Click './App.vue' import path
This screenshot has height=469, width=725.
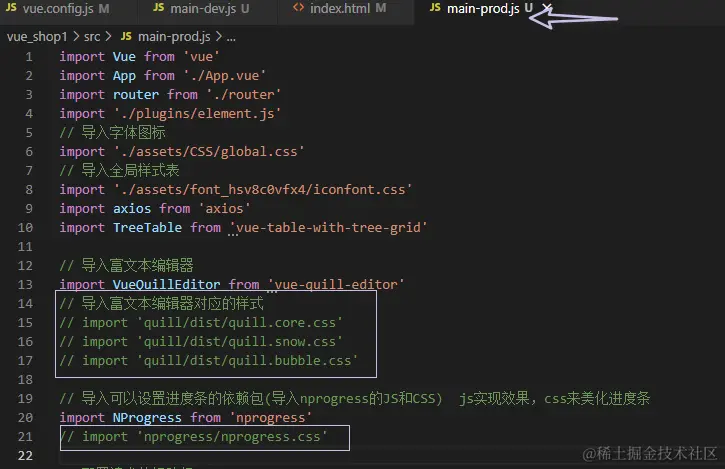click(x=225, y=75)
